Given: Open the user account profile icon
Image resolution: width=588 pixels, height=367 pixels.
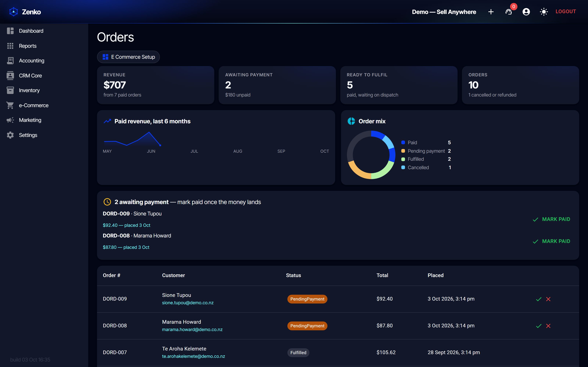Looking at the screenshot, I should coord(526,12).
